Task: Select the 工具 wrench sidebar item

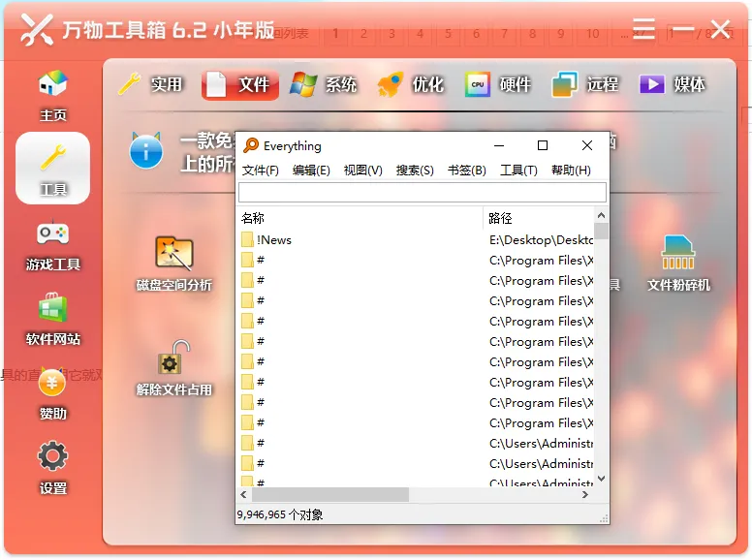Action: tap(52, 169)
